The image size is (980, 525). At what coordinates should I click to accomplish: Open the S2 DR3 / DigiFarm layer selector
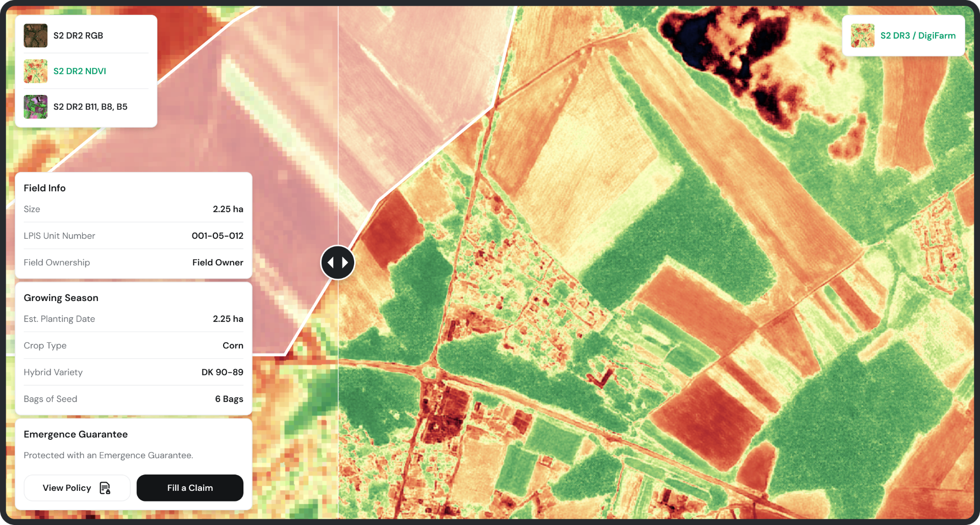[903, 36]
